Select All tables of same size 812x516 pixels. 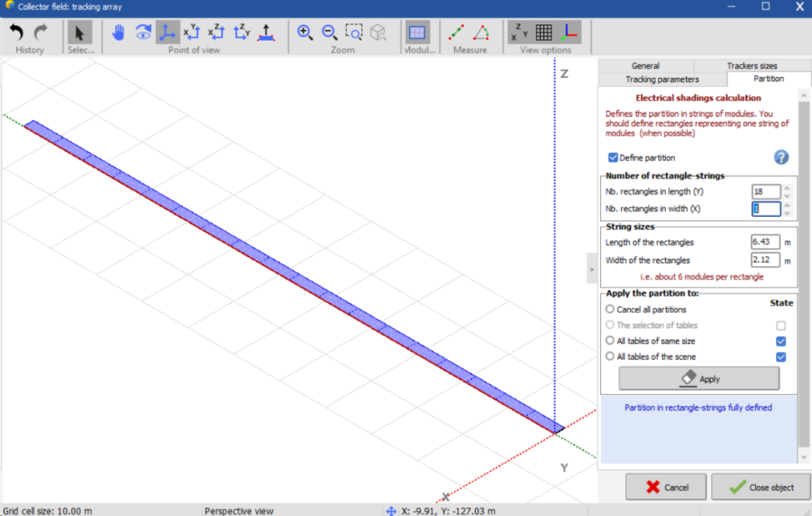tap(610, 341)
